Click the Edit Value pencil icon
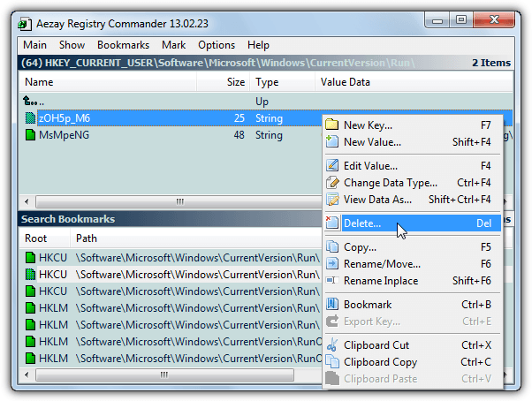 tap(331, 165)
